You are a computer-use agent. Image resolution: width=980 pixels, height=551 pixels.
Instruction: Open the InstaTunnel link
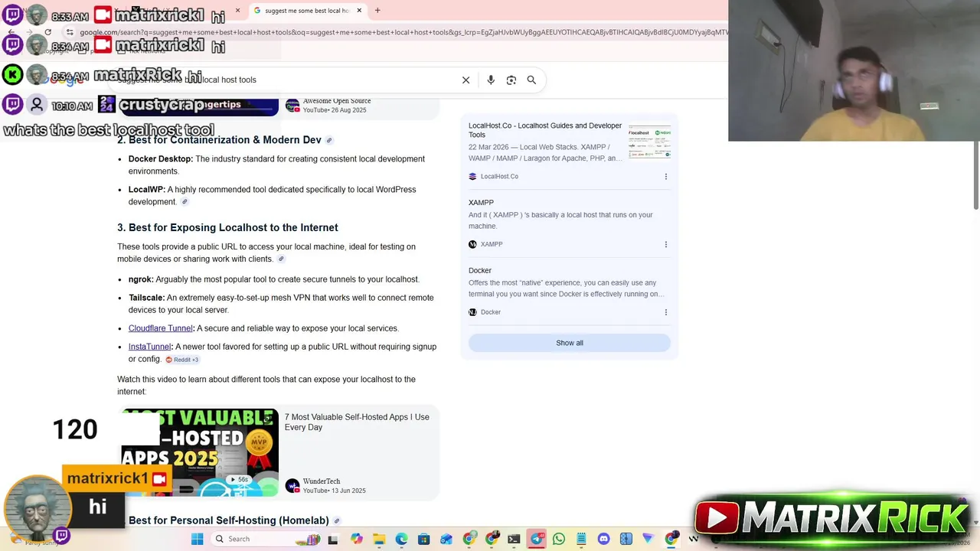pos(150,347)
